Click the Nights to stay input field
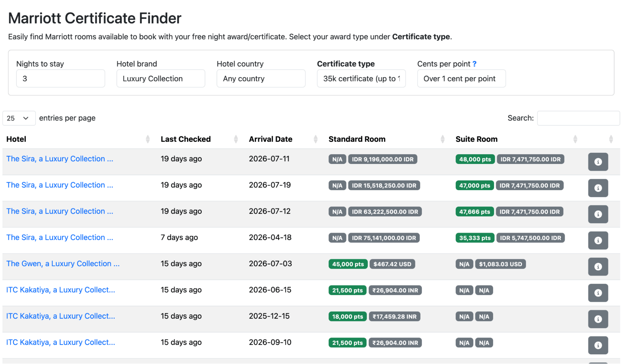This screenshot has width=623, height=364. (x=60, y=79)
